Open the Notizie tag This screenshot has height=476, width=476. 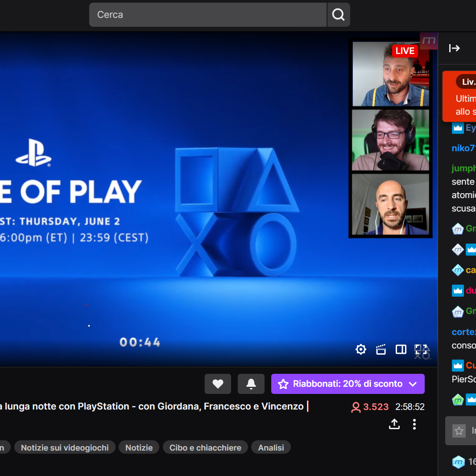coord(139,447)
